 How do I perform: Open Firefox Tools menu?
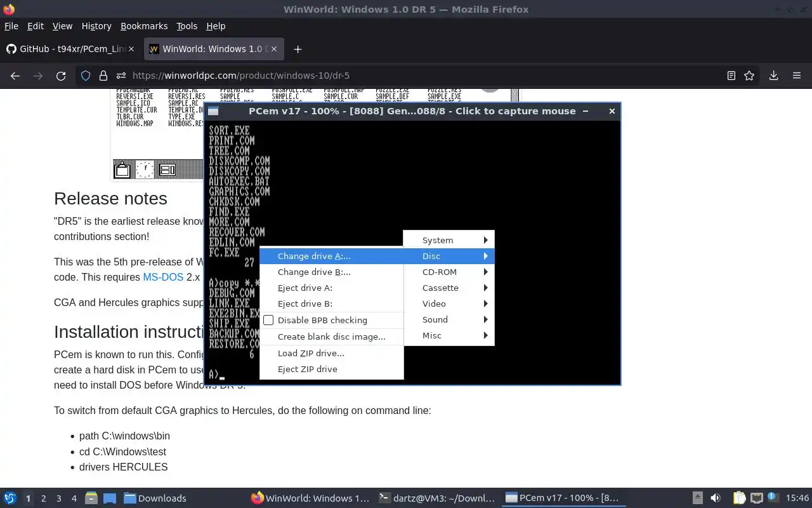click(x=187, y=26)
